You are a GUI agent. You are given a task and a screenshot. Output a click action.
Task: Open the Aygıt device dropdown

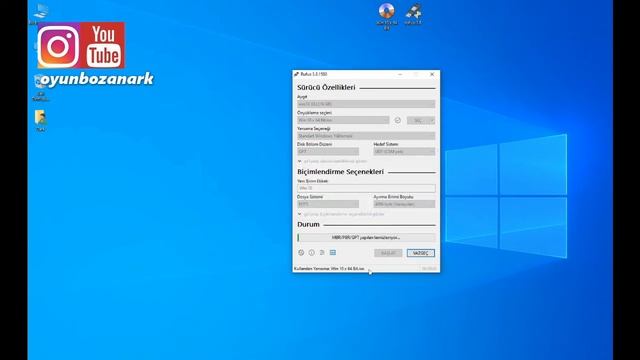point(366,104)
